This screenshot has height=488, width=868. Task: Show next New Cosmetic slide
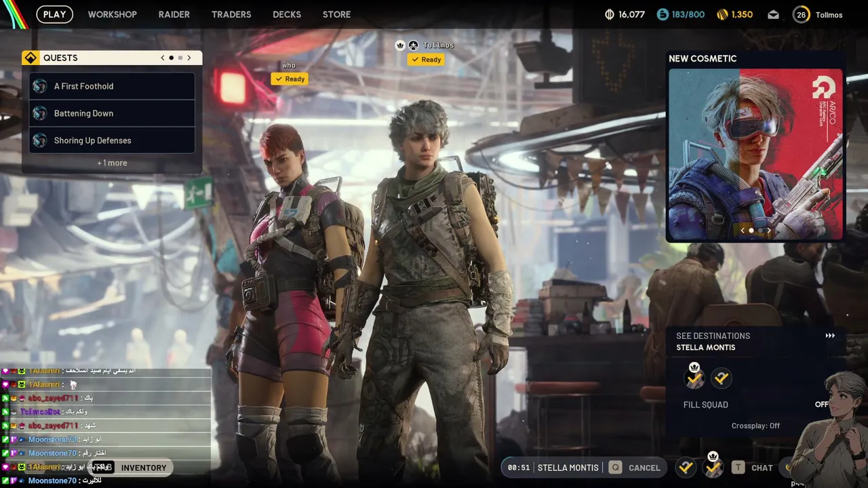pyautogui.click(x=768, y=230)
